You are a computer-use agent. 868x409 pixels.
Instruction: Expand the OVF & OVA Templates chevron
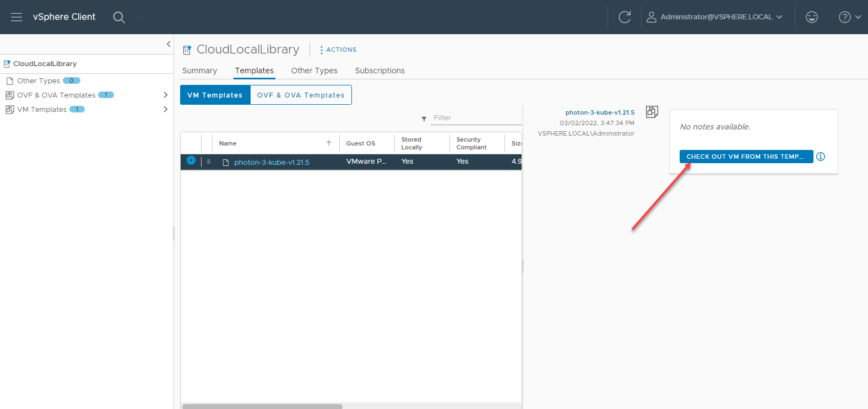coord(165,95)
